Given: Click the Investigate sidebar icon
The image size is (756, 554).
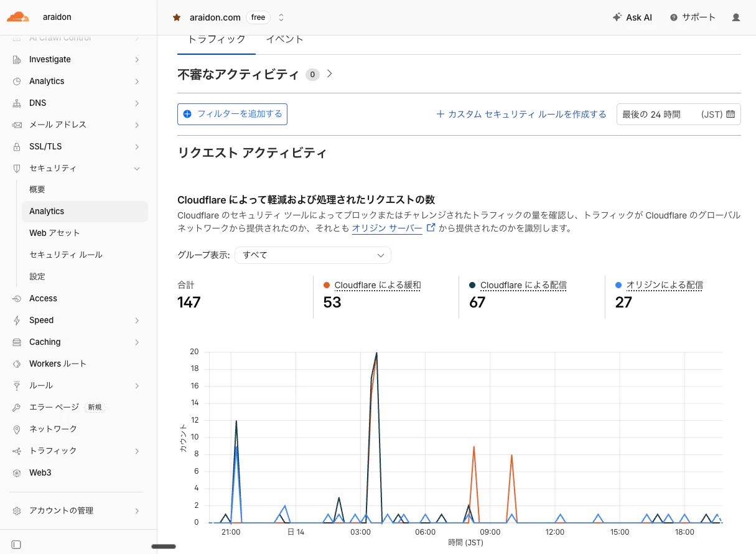Looking at the screenshot, I should pos(17,60).
